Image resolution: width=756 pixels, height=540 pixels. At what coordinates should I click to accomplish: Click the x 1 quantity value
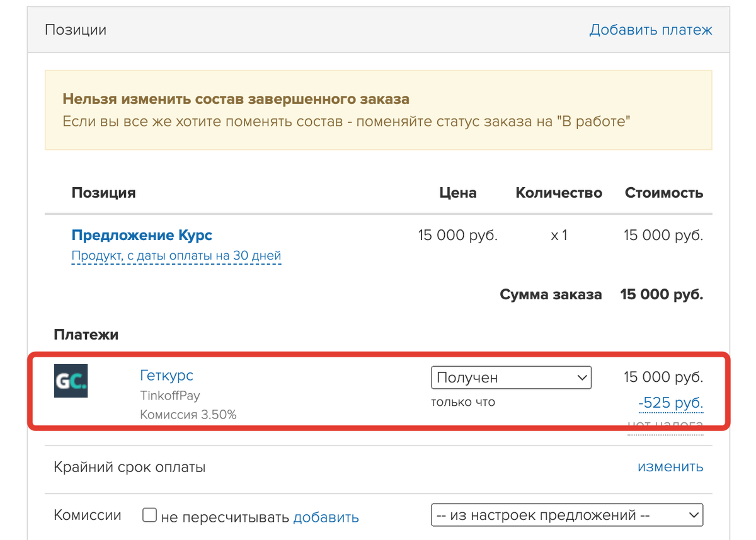pos(559,236)
